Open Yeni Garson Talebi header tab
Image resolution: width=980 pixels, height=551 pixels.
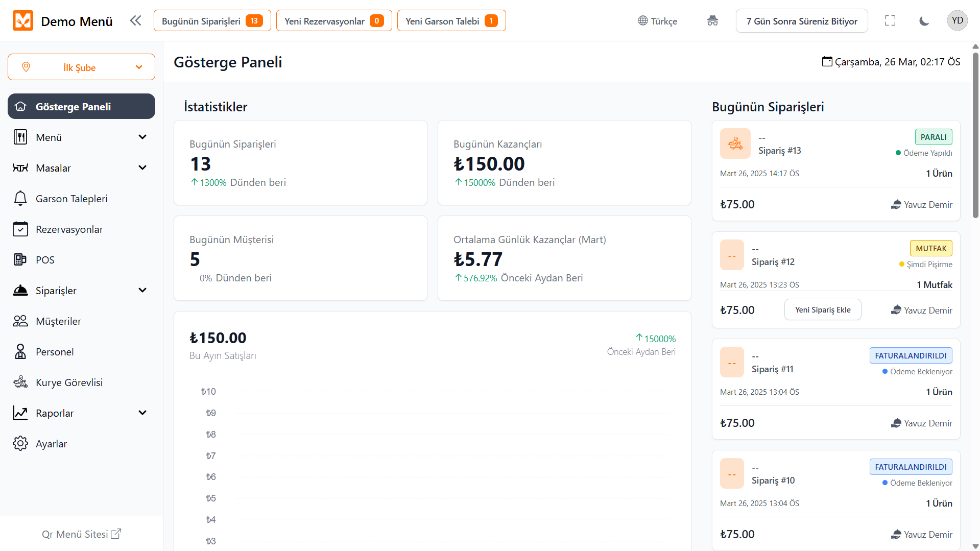coord(451,21)
